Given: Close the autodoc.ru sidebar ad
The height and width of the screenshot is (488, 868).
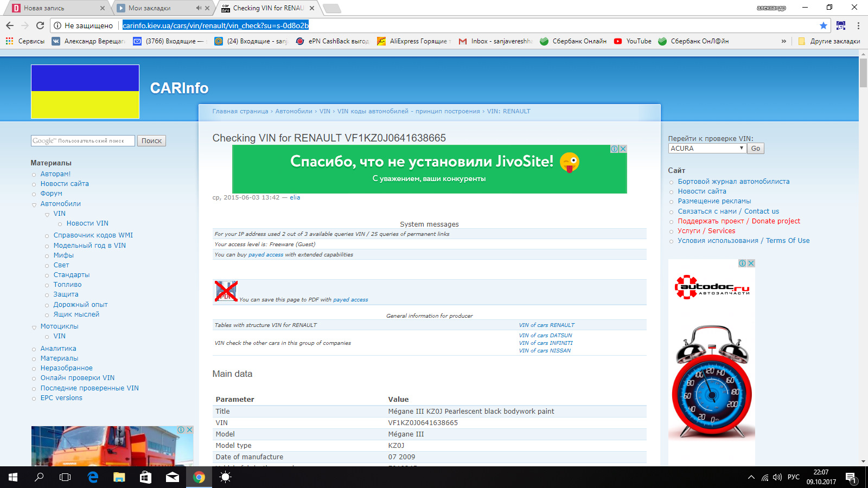Looking at the screenshot, I should (751, 264).
